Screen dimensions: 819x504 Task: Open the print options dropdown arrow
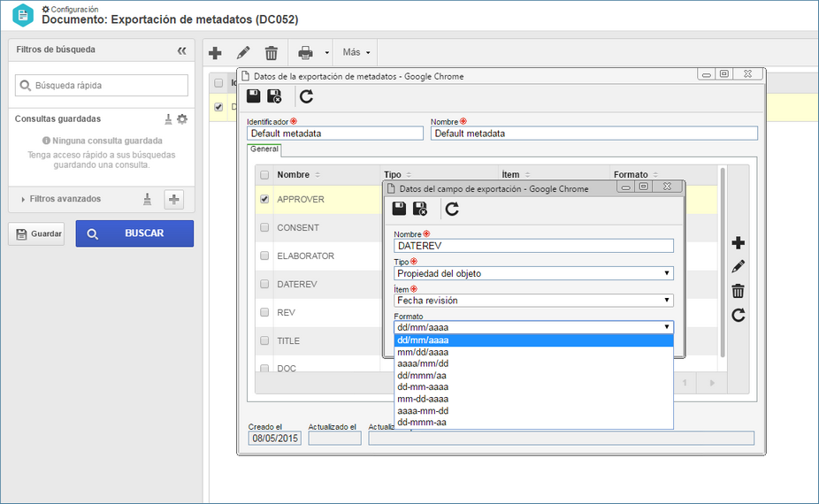[327, 53]
